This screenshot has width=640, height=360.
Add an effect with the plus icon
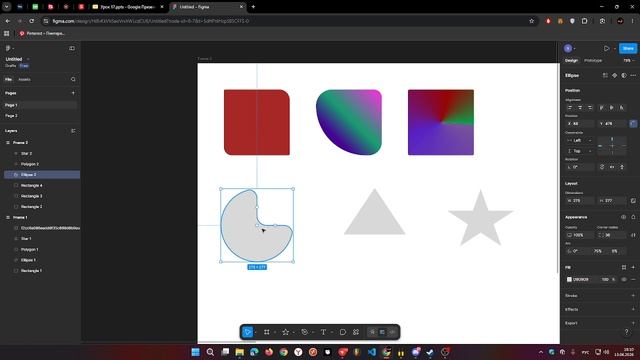click(x=633, y=309)
